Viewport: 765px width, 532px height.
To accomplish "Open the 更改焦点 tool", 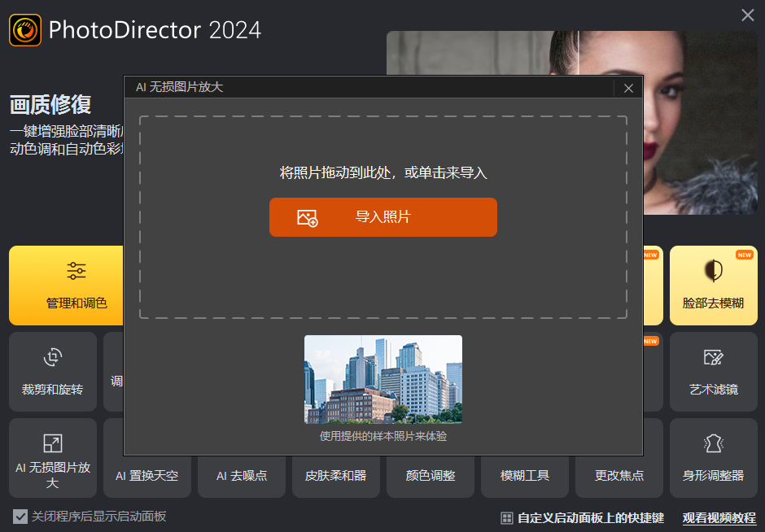I will [619, 477].
